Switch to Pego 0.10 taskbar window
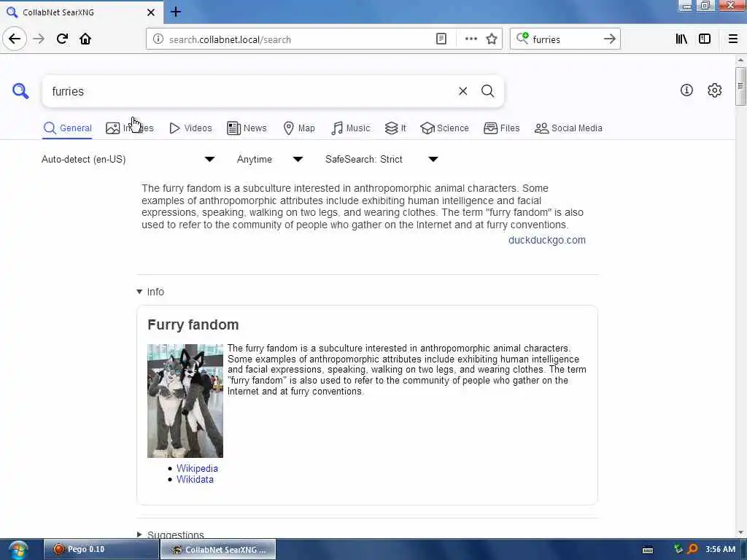Image resolution: width=747 pixels, height=560 pixels. tap(101, 549)
